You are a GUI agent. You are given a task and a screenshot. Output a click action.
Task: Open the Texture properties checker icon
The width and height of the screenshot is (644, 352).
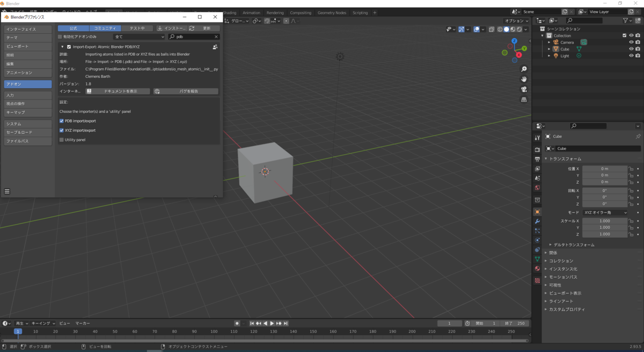[x=537, y=281]
